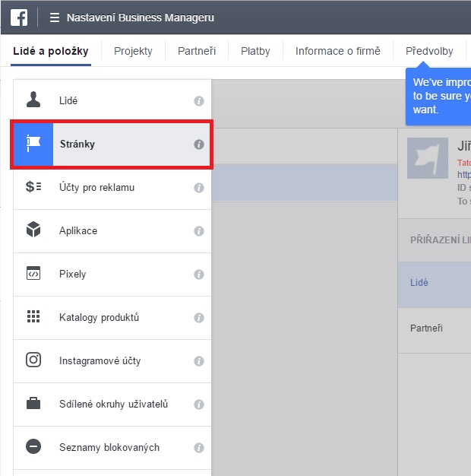Screen dimensions: 471x476
Task: Click the blue tooltip about improvements
Action: tap(438, 96)
